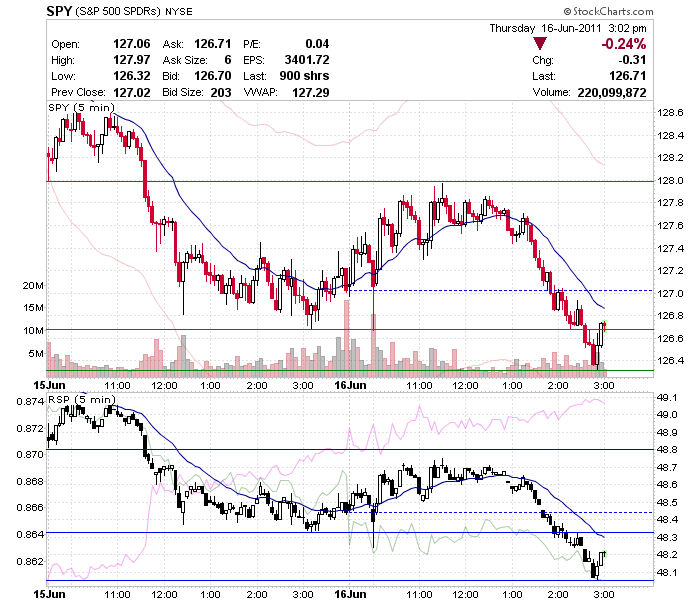Click the Bid Size value 203
Screen dimensions: 700x603
point(221,92)
